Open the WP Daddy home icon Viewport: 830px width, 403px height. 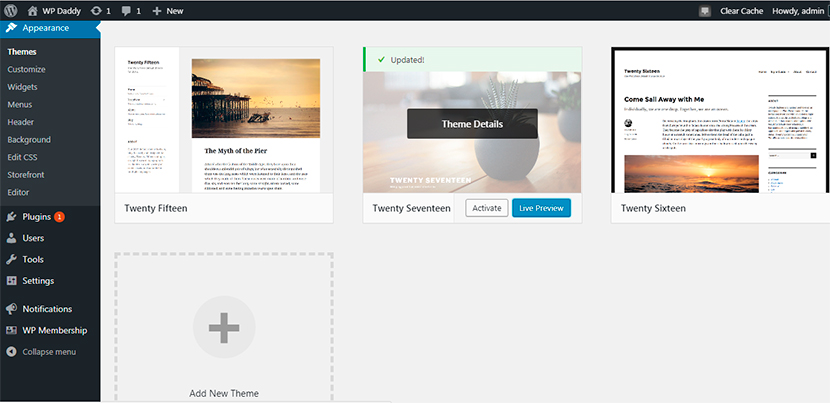coord(33,11)
